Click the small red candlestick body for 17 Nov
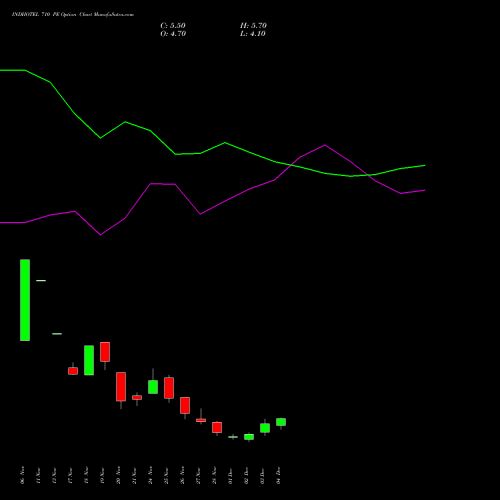The image size is (500, 500). pyautogui.click(x=73, y=371)
